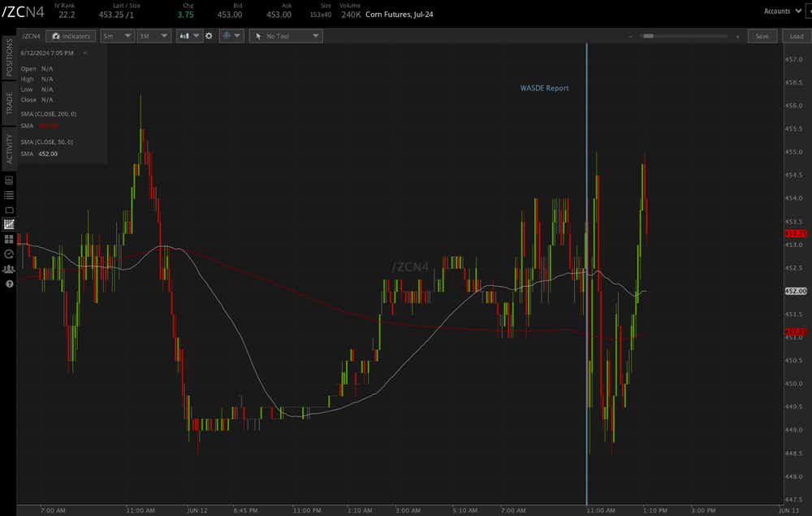The width and height of the screenshot is (812, 516).
Task: Click the red 453.25 last price tag
Action: tap(796, 234)
